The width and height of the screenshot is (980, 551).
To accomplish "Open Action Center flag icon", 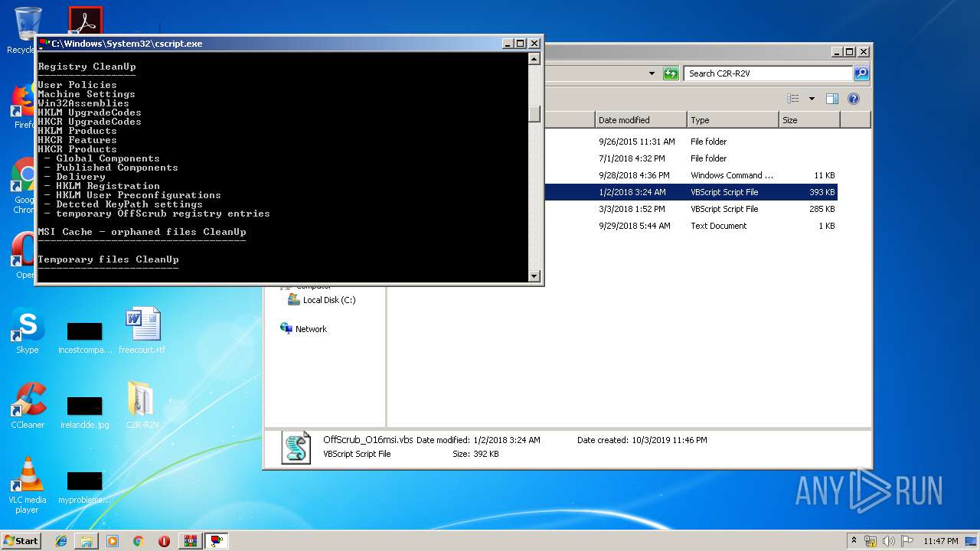I will click(907, 541).
